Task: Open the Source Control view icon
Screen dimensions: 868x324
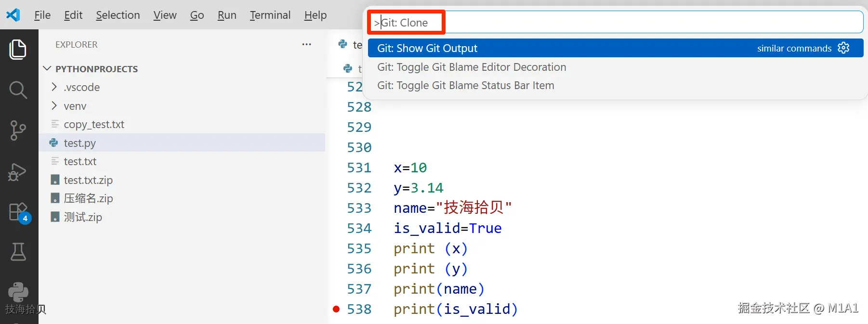Action: (x=18, y=130)
